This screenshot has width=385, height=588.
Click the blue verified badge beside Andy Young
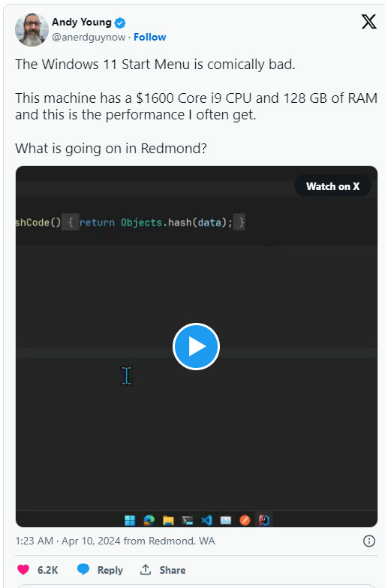click(120, 23)
